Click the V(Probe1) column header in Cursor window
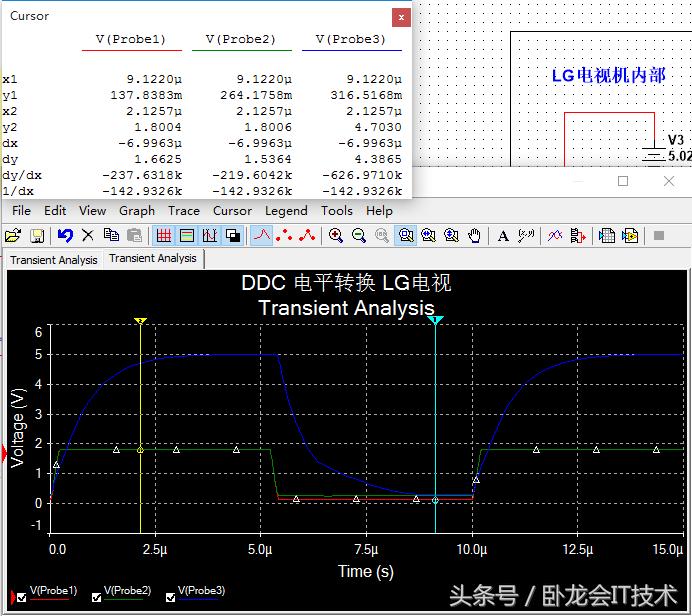The image size is (692, 616). point(131,39)
